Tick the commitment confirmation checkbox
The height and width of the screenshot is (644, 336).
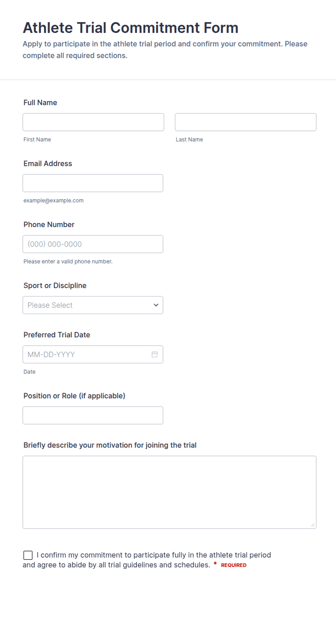coord(28,555)
